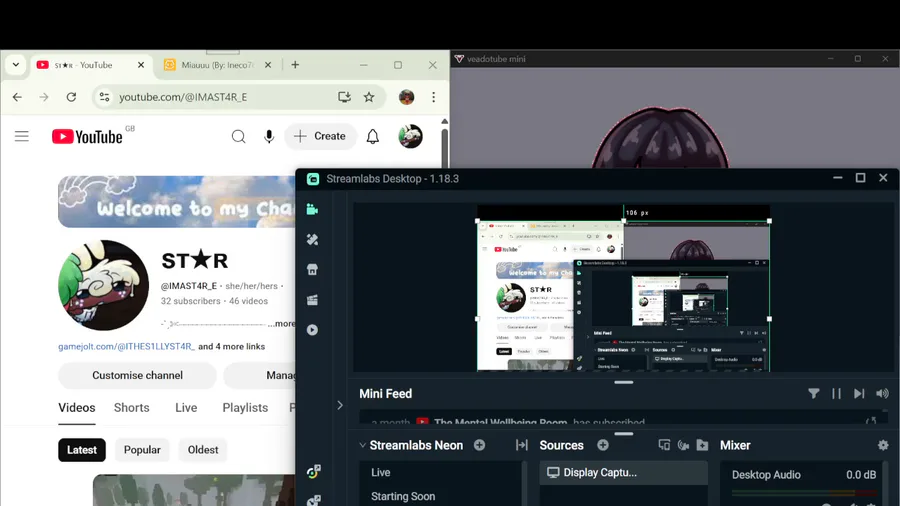Open the audio advanced icon in Sources header
This screenshot has width=900, height=506.
(x=683, y=445)
